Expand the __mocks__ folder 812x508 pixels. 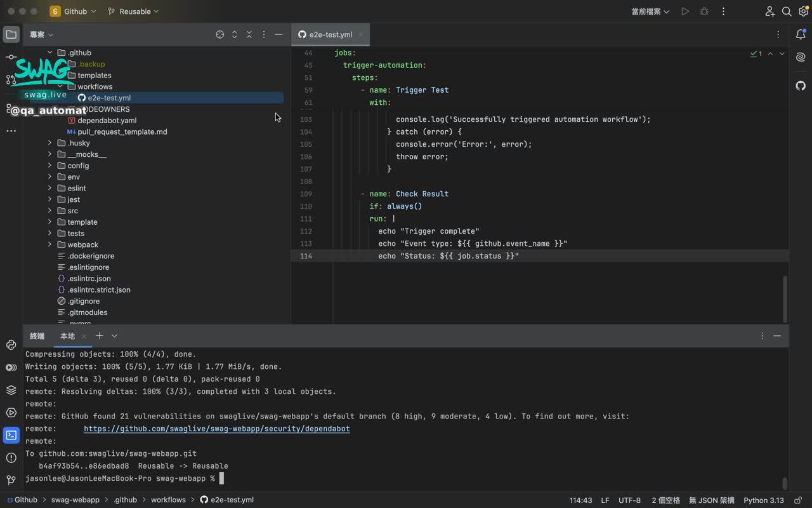click(x=49, y=154)
